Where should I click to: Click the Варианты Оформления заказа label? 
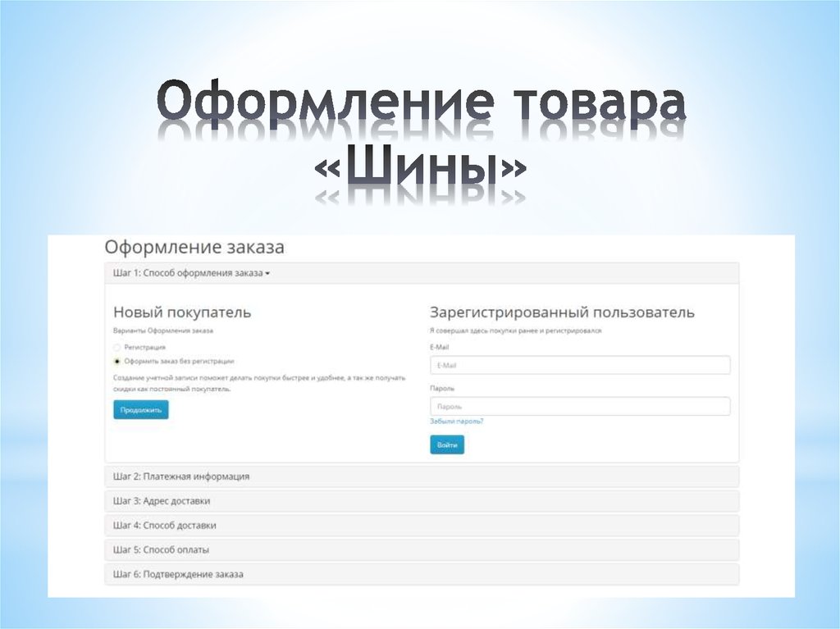163,330
